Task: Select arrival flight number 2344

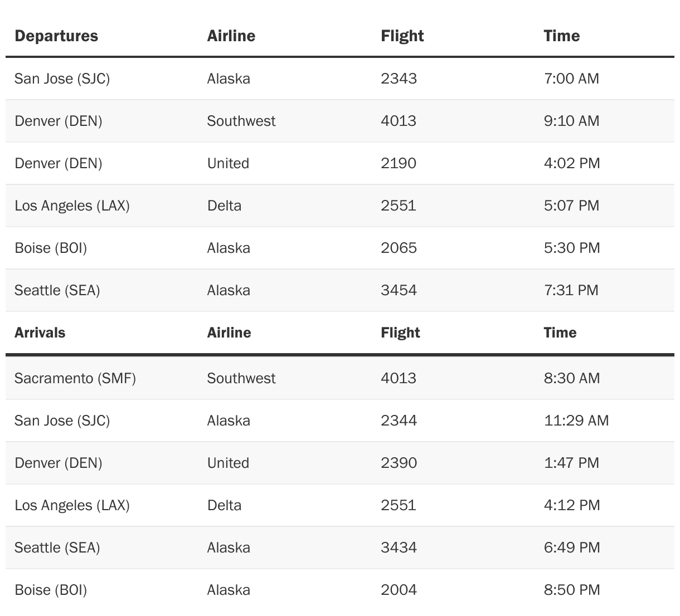Action: point(399,421)
